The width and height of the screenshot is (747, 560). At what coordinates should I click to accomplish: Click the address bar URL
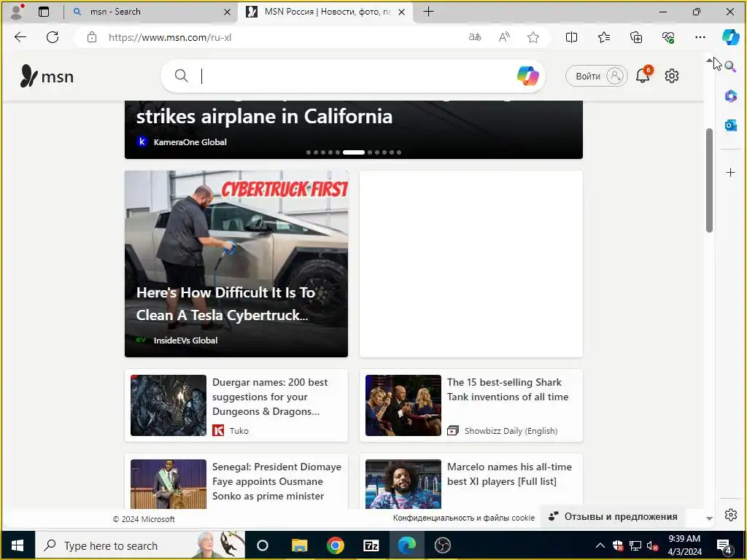[x=170, y=37]
